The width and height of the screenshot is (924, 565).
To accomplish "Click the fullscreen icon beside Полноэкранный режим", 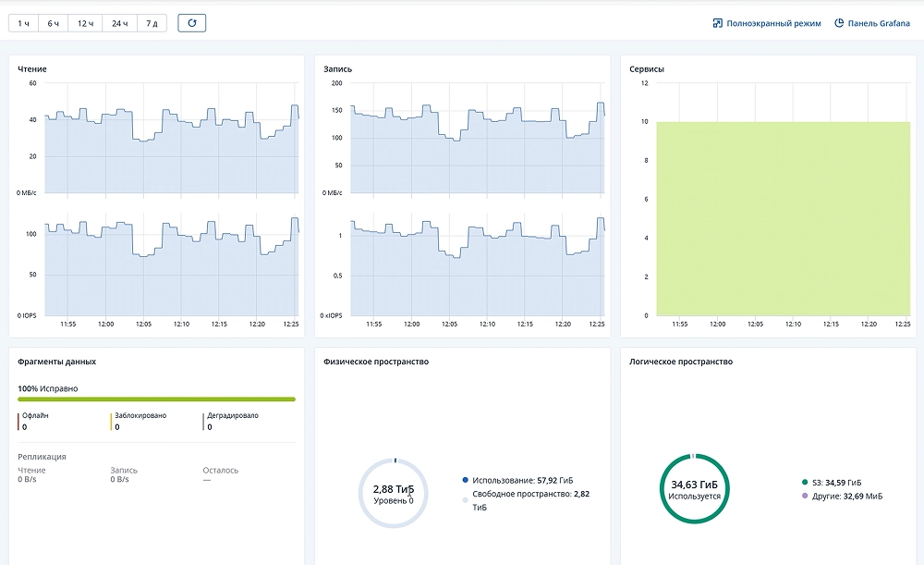I will tap(717, 23).
